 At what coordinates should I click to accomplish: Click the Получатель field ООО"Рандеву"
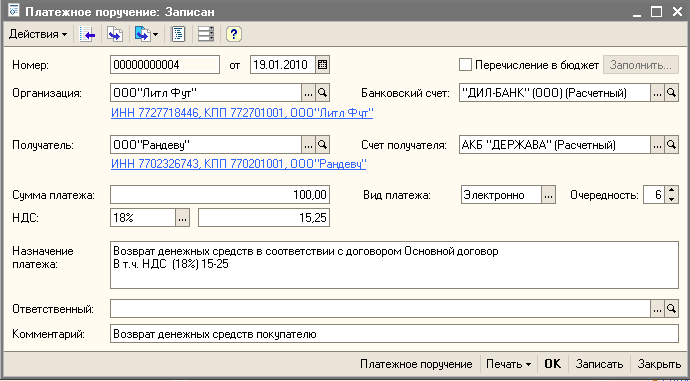click(x=206, y=144)
